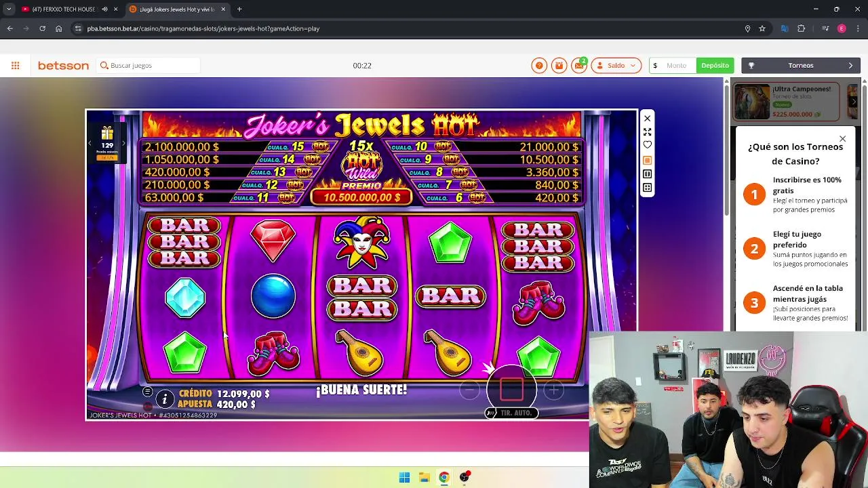Open the Ultra Campeones tournament card

click(787, 102)
